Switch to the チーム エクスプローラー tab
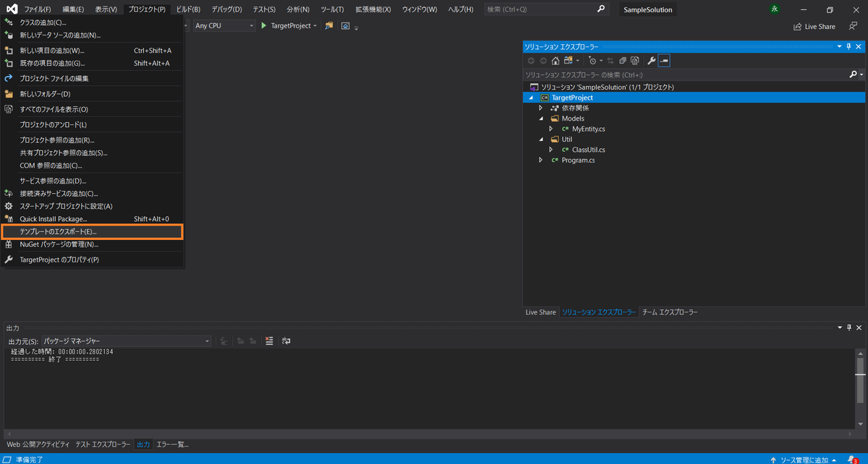This screenshot has width=868, height=464. click(x=670, y=312)
